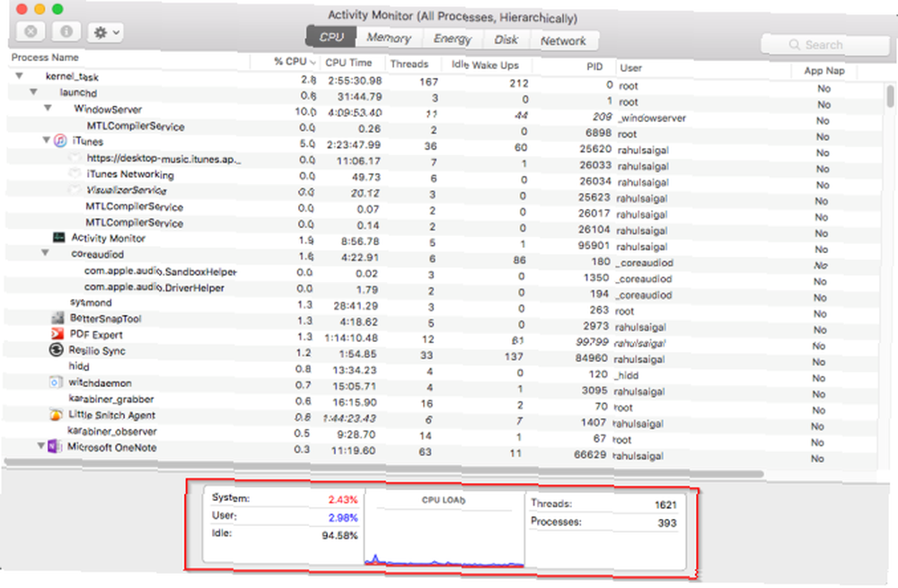The height and width of the screenshot is (588, 898).
Task: Click the User 2.98% readout
Action: coord(284,516)
